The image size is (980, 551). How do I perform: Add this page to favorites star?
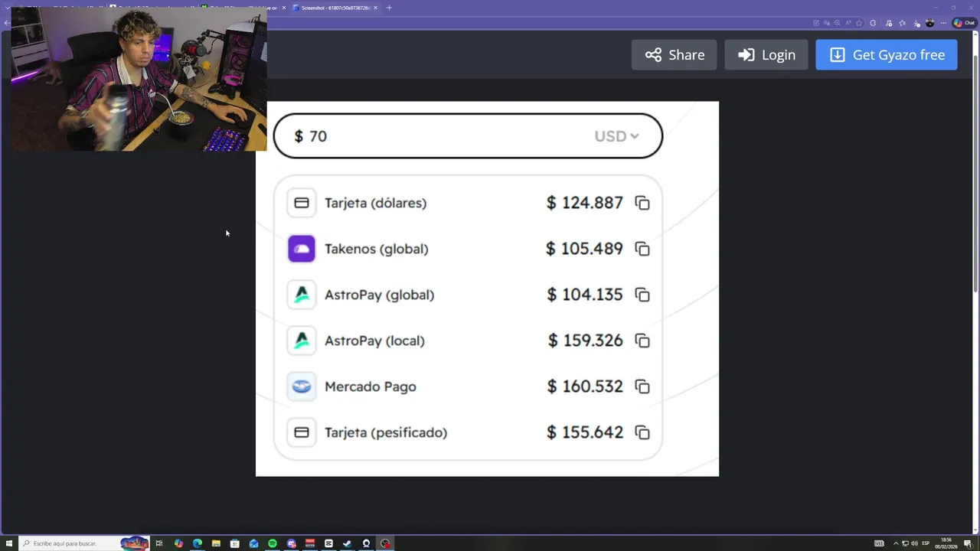[x=859, y=23]
